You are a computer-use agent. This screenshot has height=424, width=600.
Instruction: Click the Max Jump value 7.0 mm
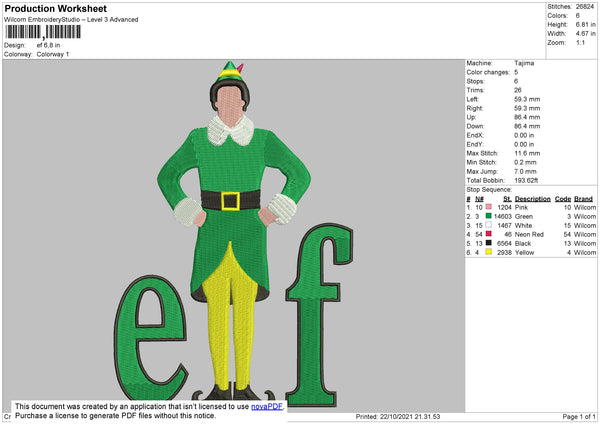[x=525, y=171]
